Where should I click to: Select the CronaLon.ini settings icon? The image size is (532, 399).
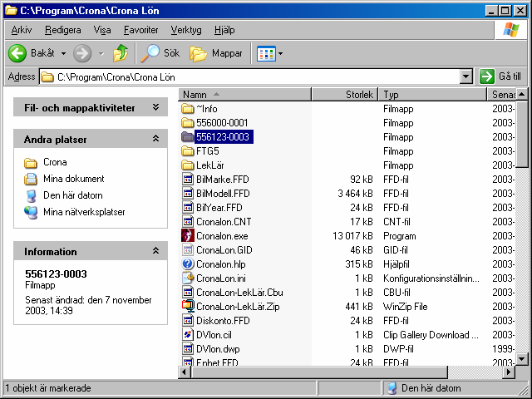(188, 278)
